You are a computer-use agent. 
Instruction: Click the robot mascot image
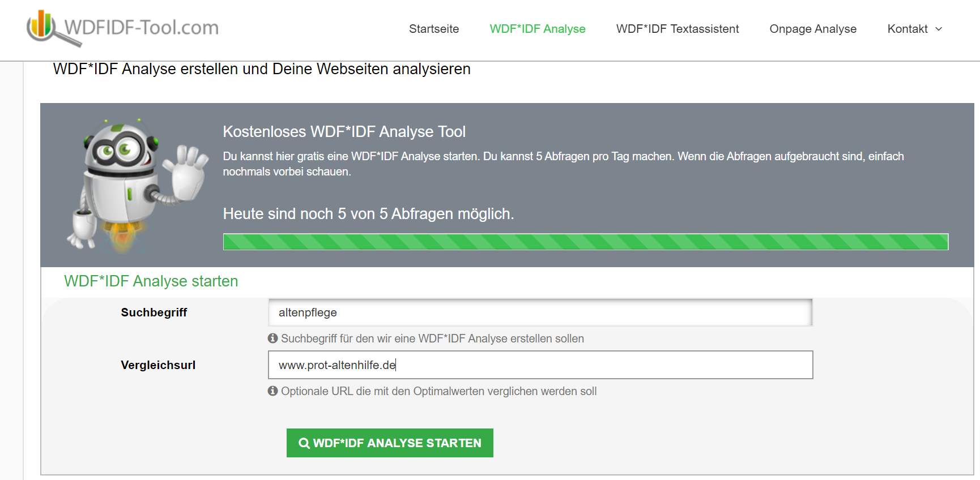(x=138, y=185)
